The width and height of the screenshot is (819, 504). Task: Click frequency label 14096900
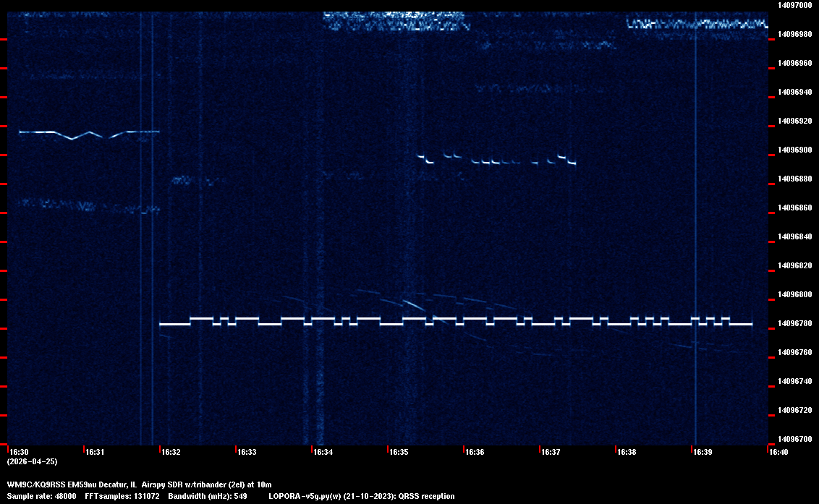(x=795, y=150)
